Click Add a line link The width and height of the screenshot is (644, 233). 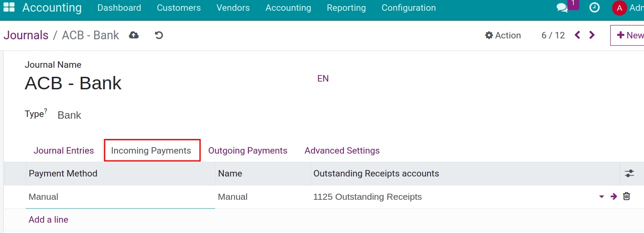[48, 220]
